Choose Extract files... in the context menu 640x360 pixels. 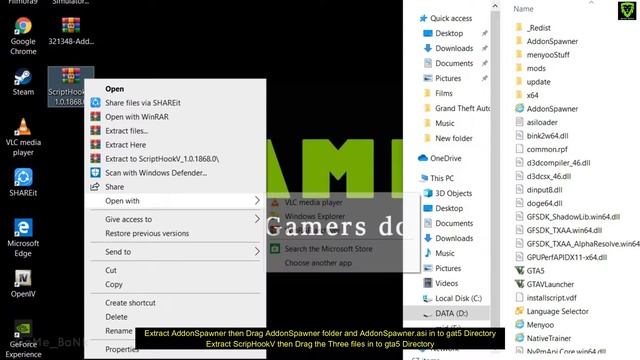[127, 131]
